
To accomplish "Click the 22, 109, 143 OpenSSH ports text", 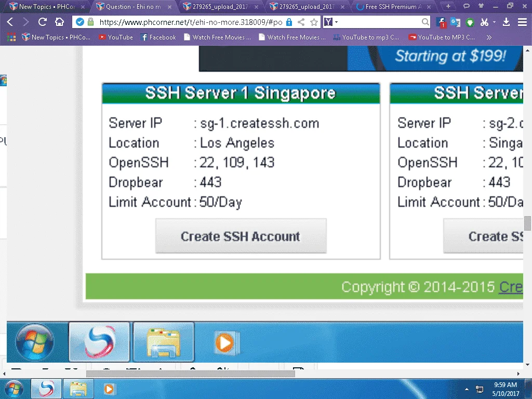I will [x=237, y=163].
